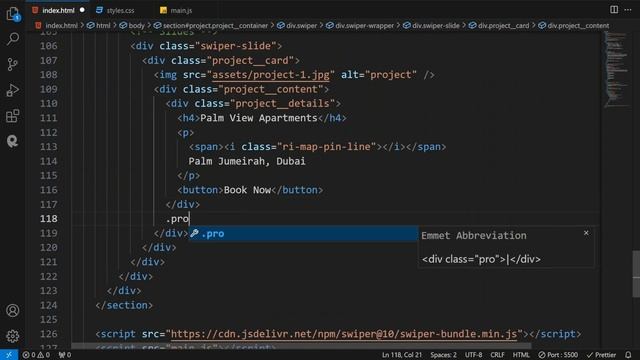Click the "Book Now" button text in code
The image size is (640, 360).
pos(247,190)
